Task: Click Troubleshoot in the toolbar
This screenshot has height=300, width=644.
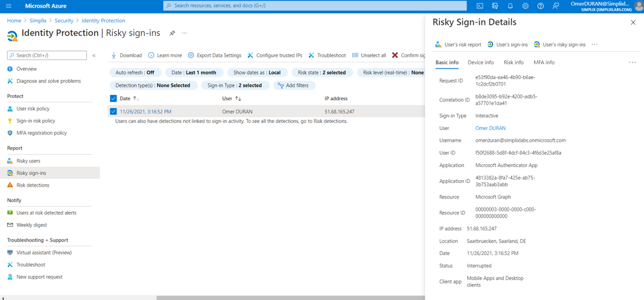Action: tap(327, 56)
